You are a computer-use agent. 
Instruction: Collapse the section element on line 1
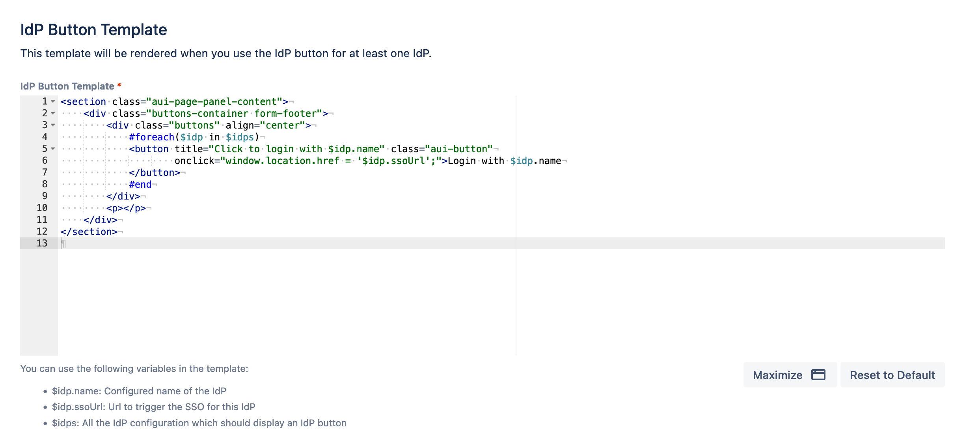click(x=53, y=101)
